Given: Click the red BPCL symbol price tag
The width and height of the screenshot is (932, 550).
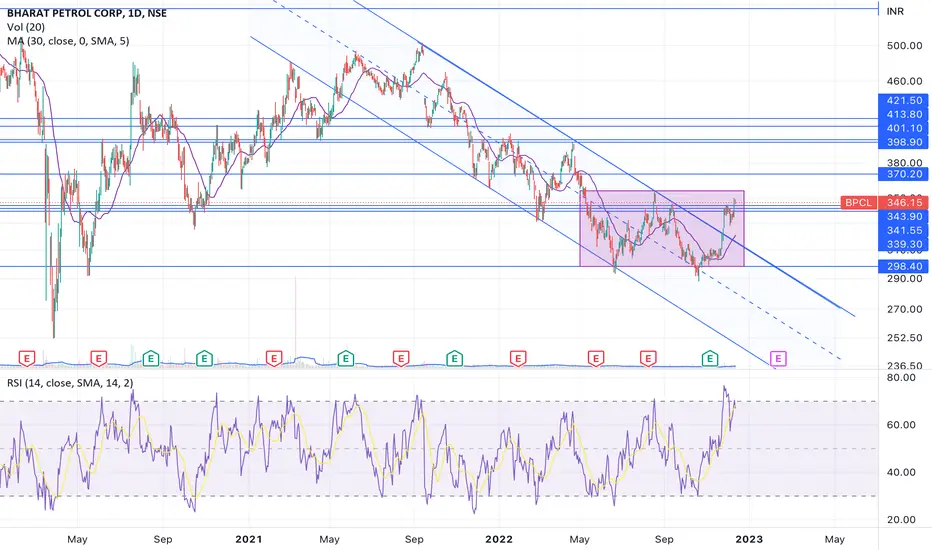Looking at the screenshot, I should [x=858, y=203].
